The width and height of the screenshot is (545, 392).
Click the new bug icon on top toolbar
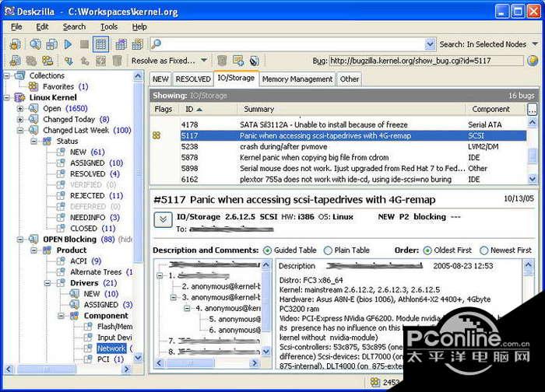15,44
